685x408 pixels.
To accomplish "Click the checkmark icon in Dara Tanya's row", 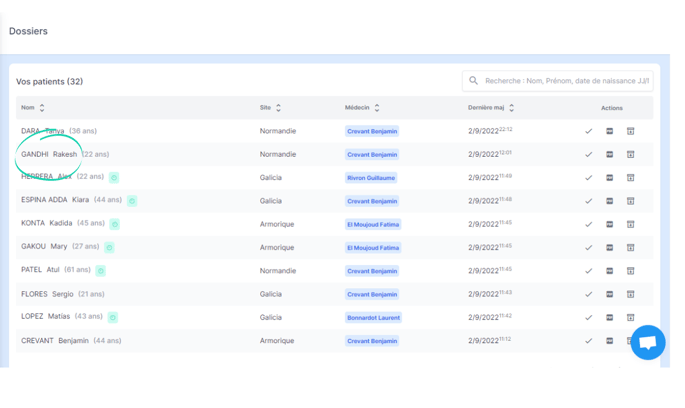I will point(588,131).
